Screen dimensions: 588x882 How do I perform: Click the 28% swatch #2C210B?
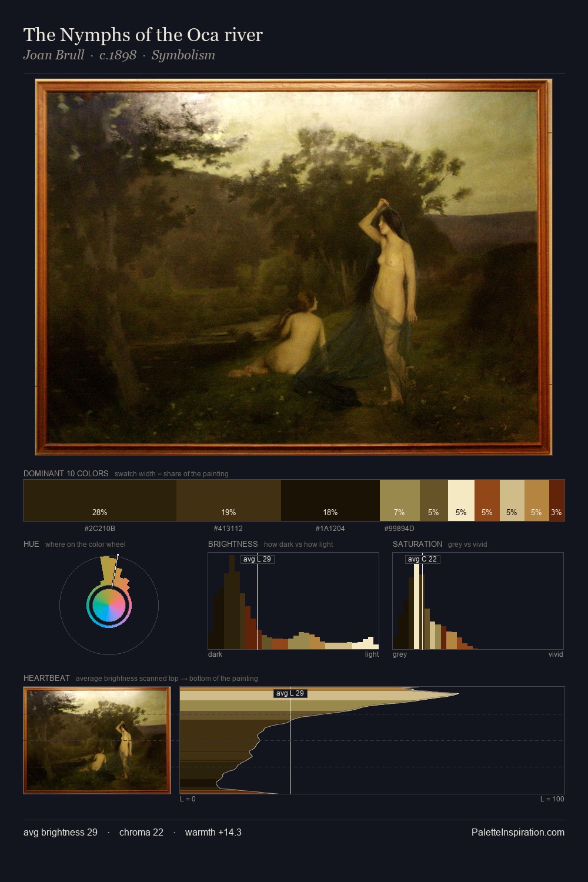[x=100, y=500]
